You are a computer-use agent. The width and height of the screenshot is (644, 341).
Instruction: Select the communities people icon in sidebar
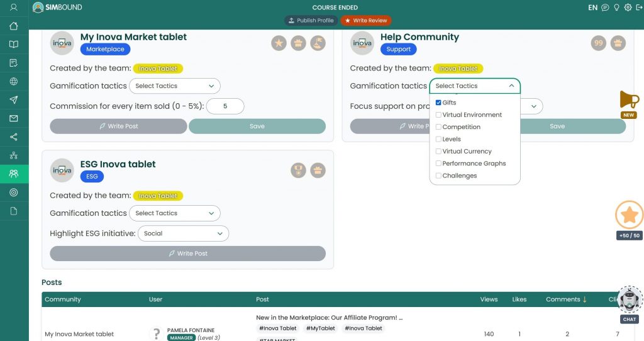point(14,174)
